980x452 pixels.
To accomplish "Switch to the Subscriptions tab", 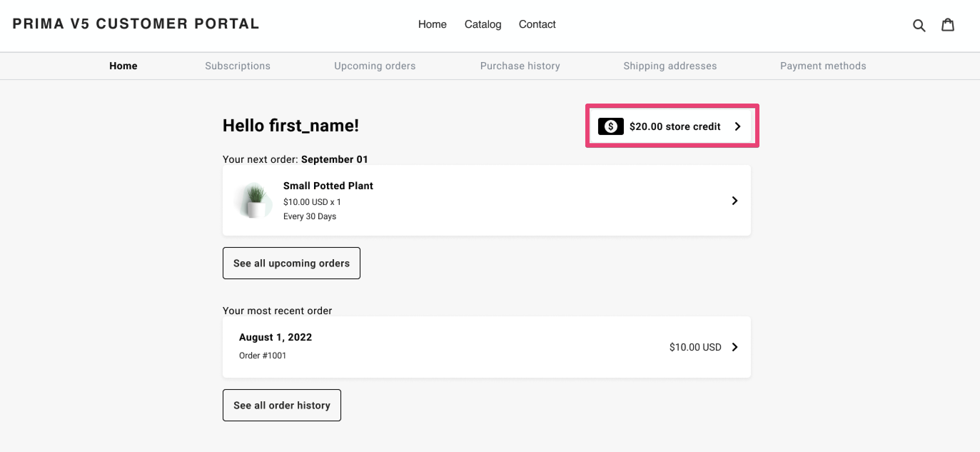I will click(x=237, y=66).
